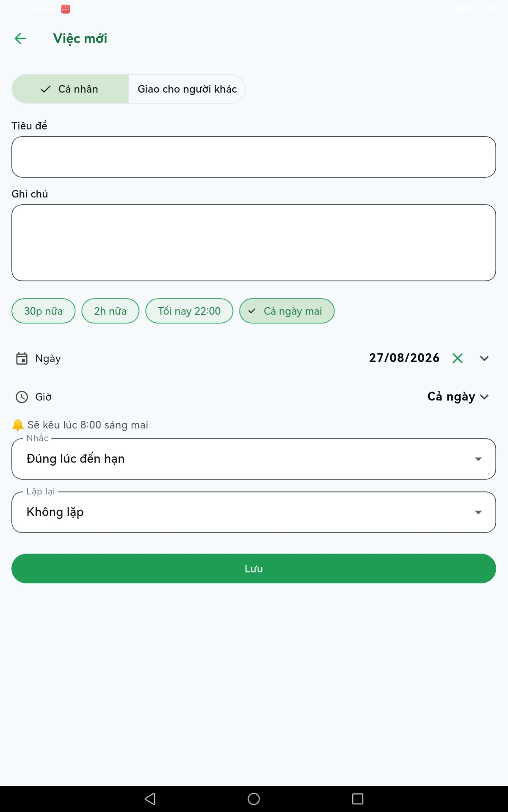Select the 30p nữa quick chip
The height and width of the screenshot is (812, 508).
click(x=44, y=311)
